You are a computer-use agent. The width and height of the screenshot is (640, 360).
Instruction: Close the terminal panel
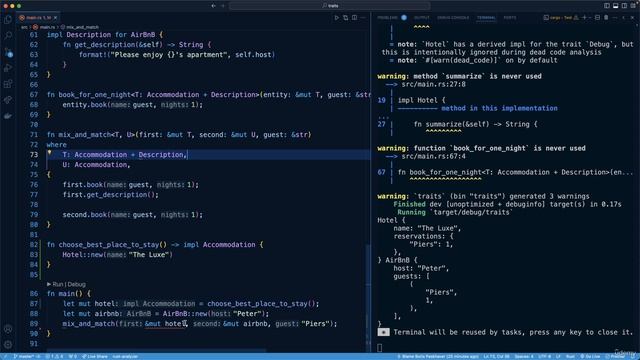tap(632, 18)
